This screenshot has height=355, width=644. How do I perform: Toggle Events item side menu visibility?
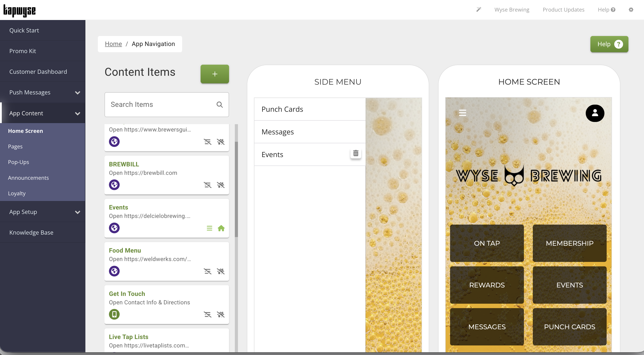(x=209, y=228)
